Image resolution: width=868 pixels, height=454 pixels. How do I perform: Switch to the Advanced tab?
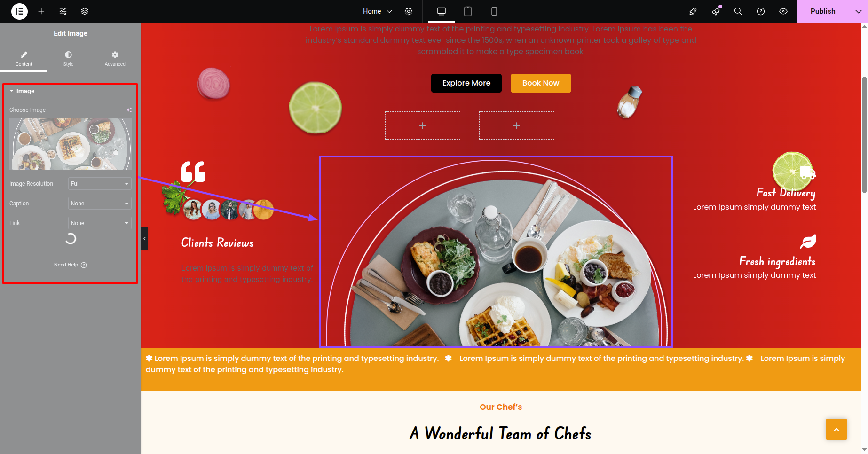pyautogui.click(x=115, y=59)
